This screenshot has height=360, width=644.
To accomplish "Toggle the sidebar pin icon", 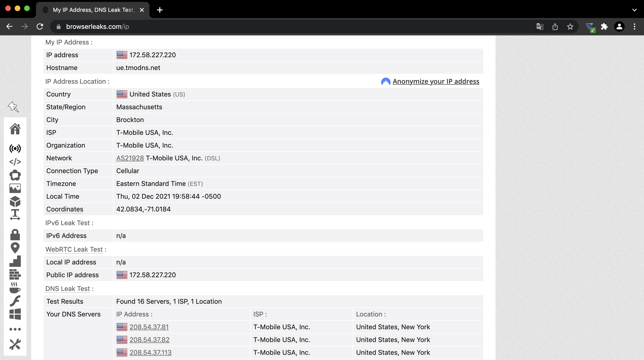I will pos(13,107).
